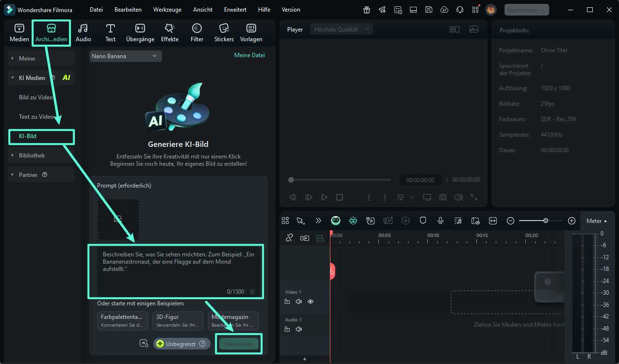Screen dimensions: 619x364
Task: Open the Höchste Qualität dropdown
Action: 342,30
